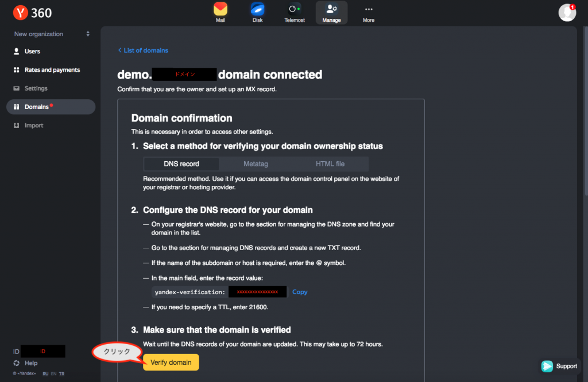The image size is (588, 382).
Task: Click the Support chat icon
Action: point(547,366)
